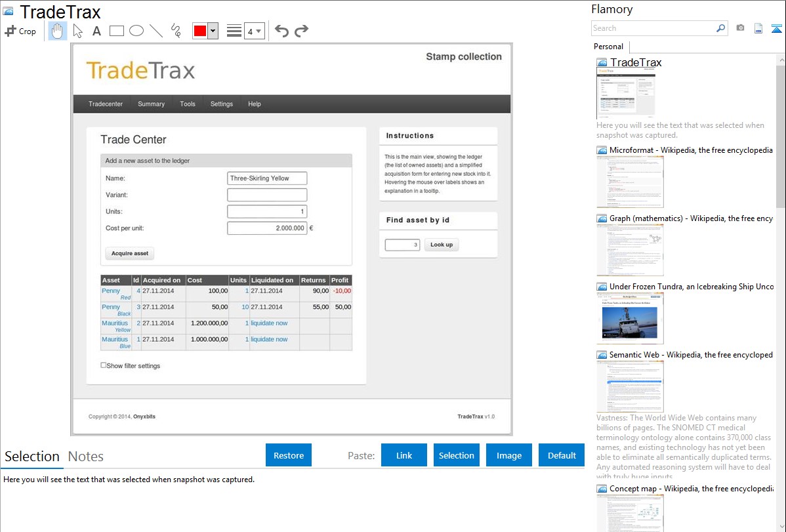Pick the ellipse shape tool

pyautogui.click(x=136, y=31)
